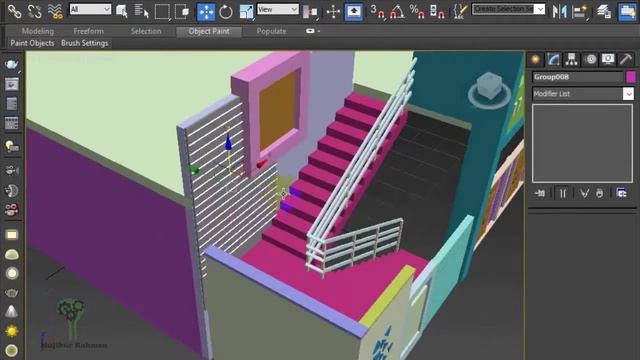Screen dimensions: 640x360
Task: Click the dome hemisphere icon in left toolbar
Action: click(12, 254)
